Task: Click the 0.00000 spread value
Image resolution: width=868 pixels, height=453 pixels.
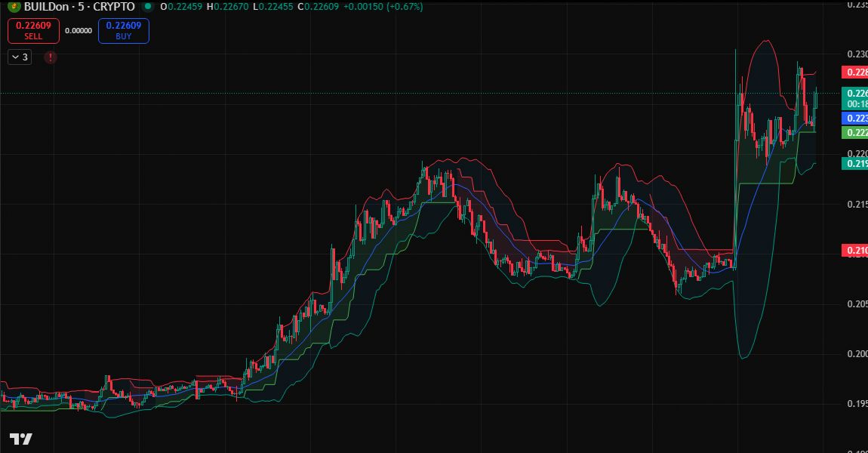Action: [x=78, y=30]
